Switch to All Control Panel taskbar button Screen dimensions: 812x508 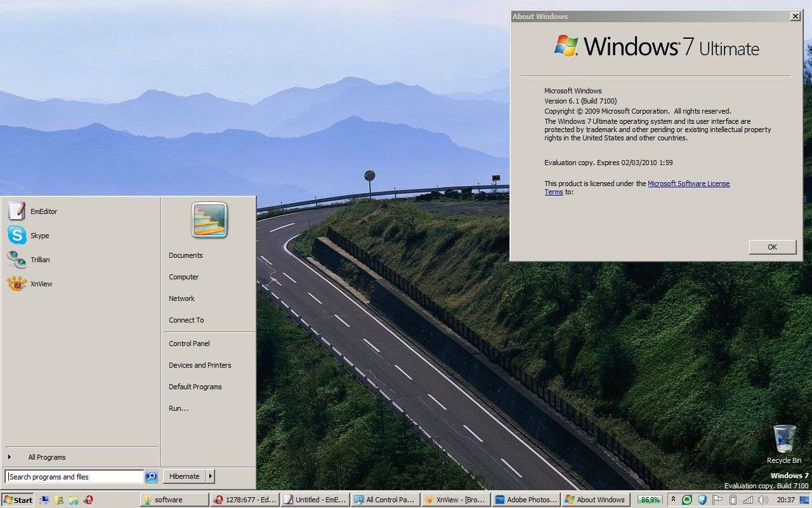pyautogui.click(x=384, y=500)
